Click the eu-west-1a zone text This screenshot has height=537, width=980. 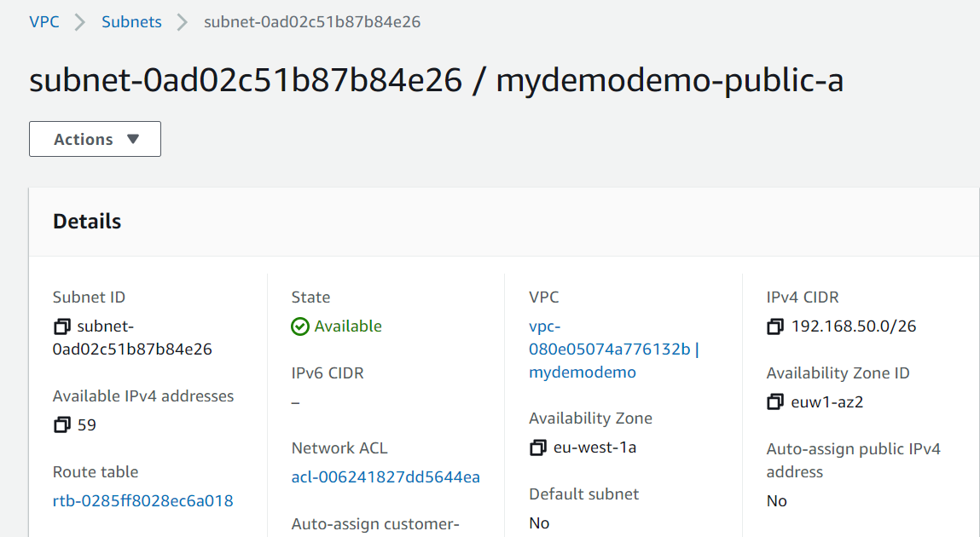(x=594, y=447)
